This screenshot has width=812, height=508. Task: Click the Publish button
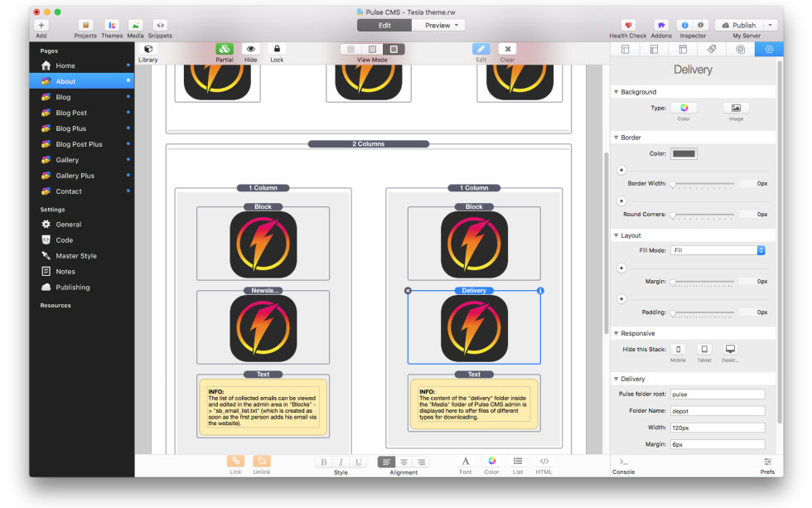(x=739, y=25)
